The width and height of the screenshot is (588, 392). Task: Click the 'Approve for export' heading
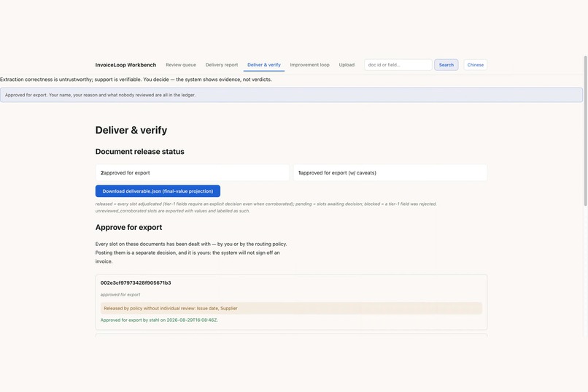pos(128,227)
